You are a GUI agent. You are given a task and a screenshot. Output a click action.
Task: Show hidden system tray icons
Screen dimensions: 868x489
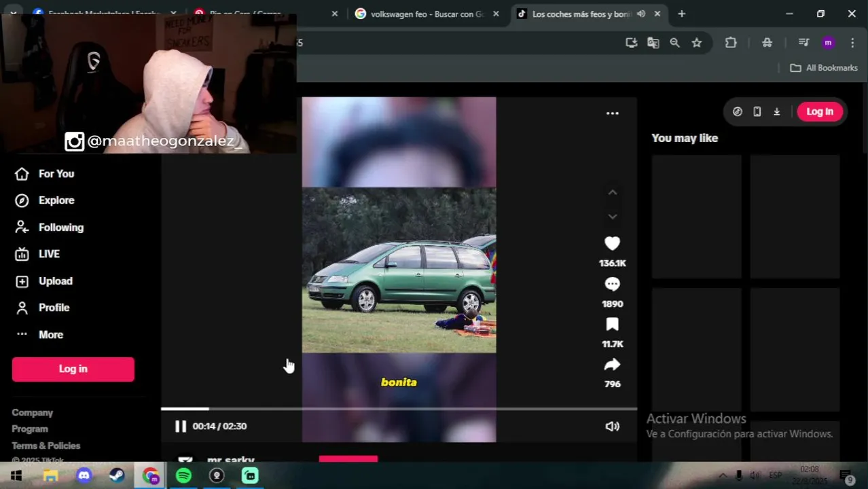point(723,475)
